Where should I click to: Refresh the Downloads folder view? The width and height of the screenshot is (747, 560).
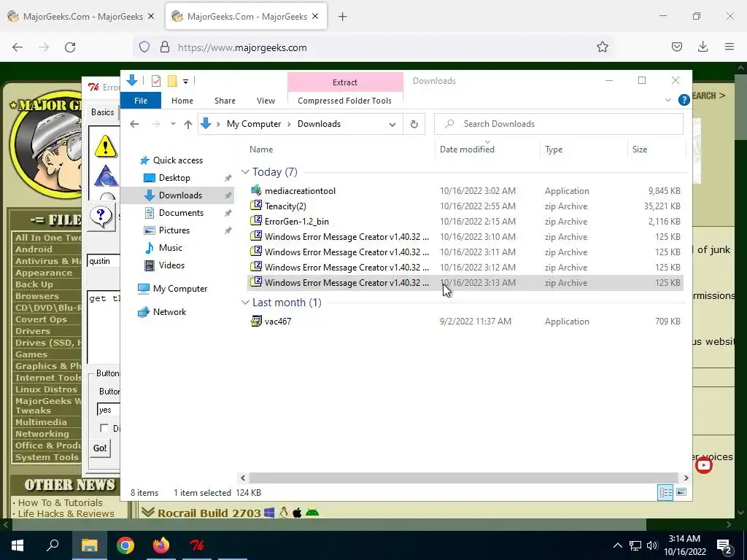[414, 124]
